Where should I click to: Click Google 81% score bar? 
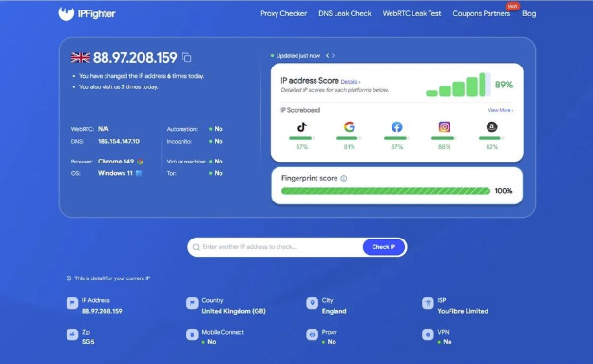pyautogui.click(x=349, y=138)
